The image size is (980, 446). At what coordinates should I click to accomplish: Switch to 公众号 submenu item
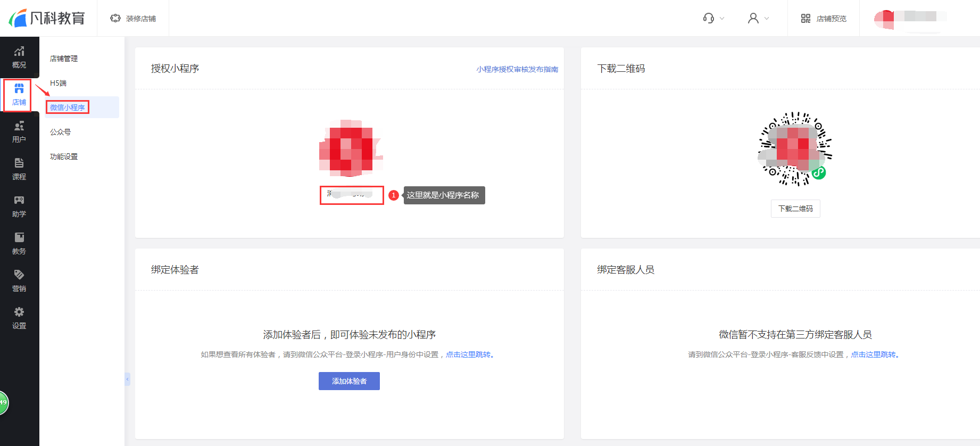click(x=60, y=132)
